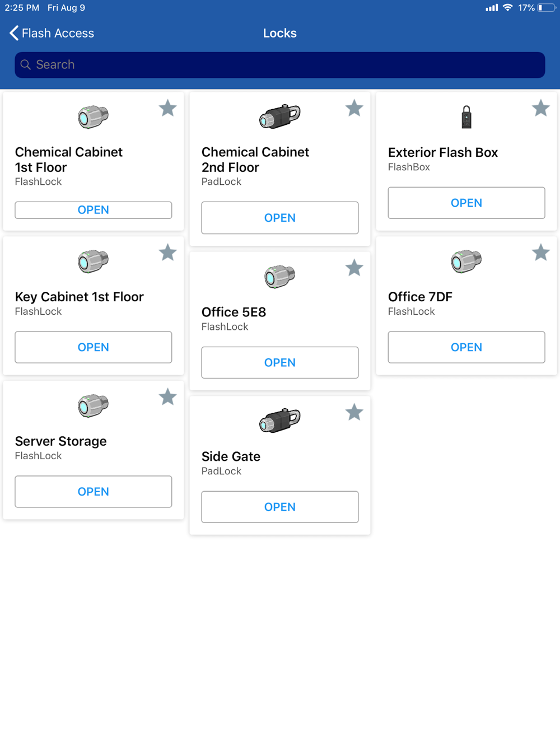
Task: Open the Chemical Cabinet 1st Floor lock
Action: coord(94,210)
